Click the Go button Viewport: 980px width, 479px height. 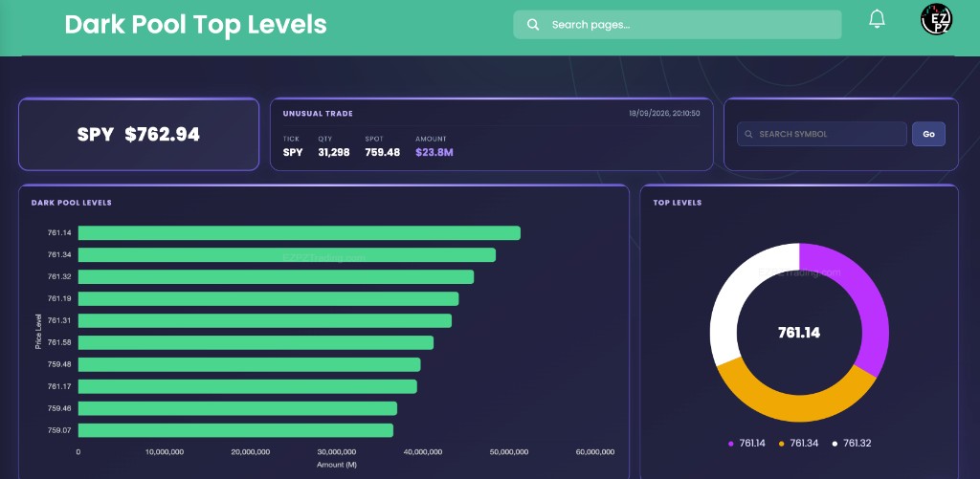click(928, 134)
